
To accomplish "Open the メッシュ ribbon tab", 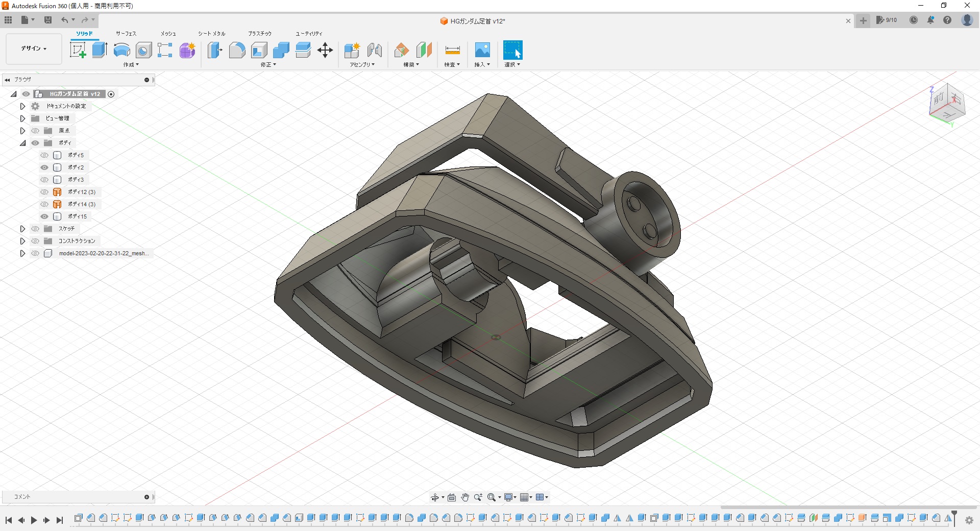I will click(x=168, y=34).
